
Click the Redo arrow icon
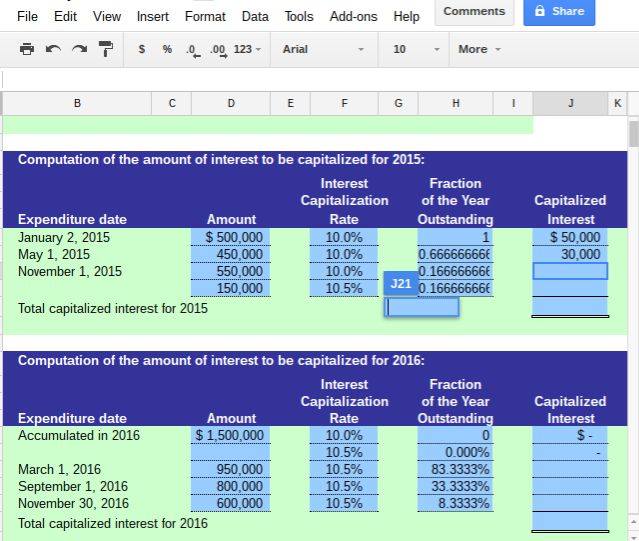tap(79, 49)
